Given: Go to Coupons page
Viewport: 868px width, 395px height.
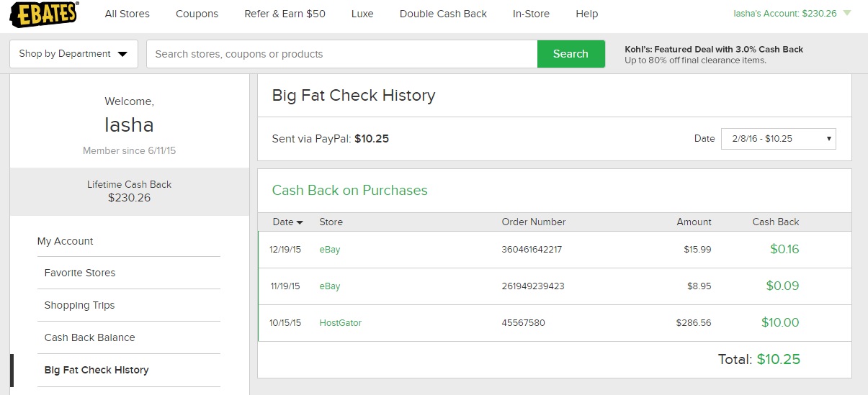Looking at the screenshot, I should pos(197,14).
